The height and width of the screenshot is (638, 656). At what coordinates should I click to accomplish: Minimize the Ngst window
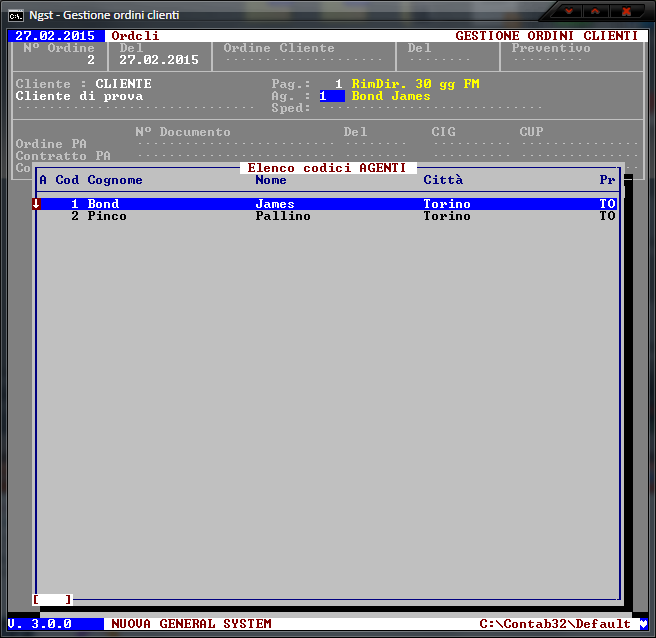tap(570, 12)
